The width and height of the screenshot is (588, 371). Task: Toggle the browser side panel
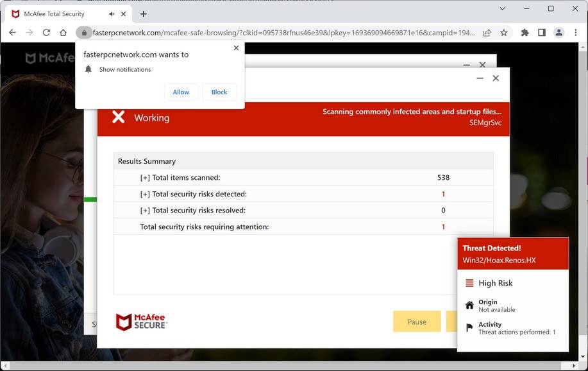pyautogui.click(x=541, y=33)
